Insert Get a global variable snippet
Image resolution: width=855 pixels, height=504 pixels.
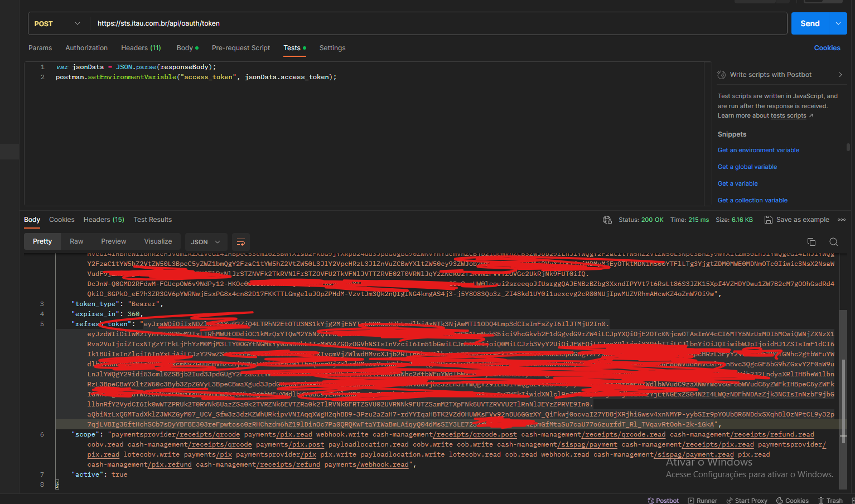[747, 167]
